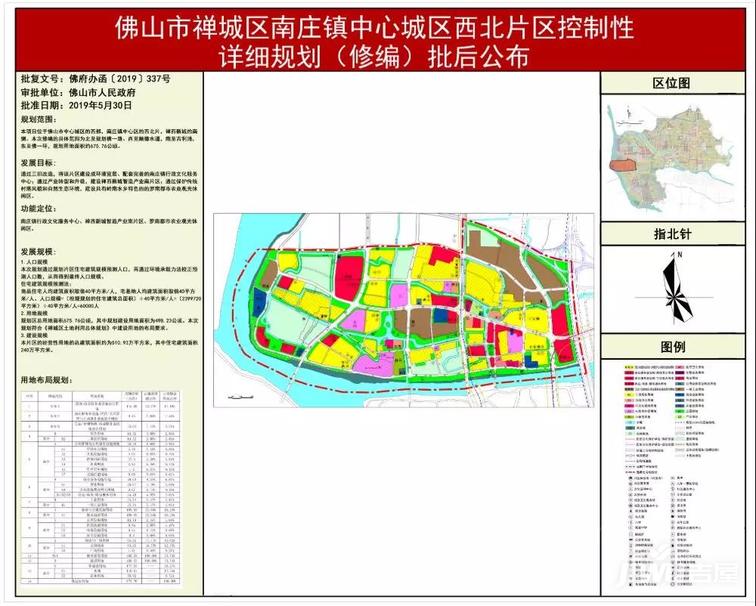Viewport: 756px width, 606px height.
Task: Click the "1. 人口规模" sub-heading
Action: coord(33,261)
